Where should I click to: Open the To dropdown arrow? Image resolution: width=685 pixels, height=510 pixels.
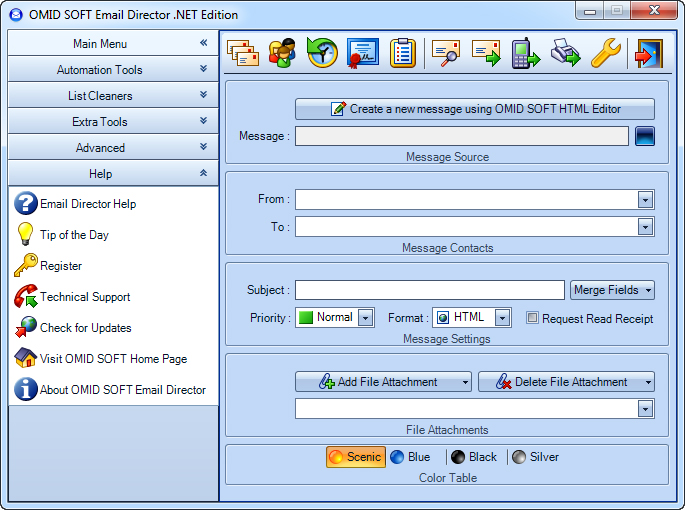pyautogui.click(x=645, y=227)
